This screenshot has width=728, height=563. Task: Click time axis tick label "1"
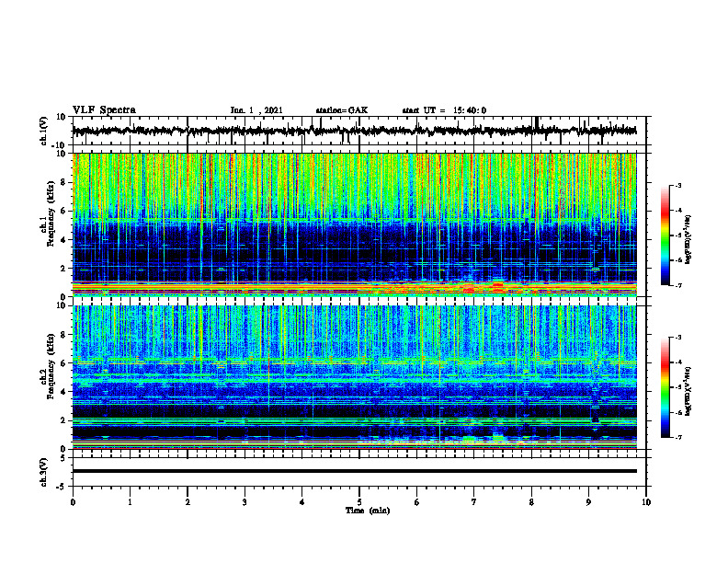tap(130, 502)
